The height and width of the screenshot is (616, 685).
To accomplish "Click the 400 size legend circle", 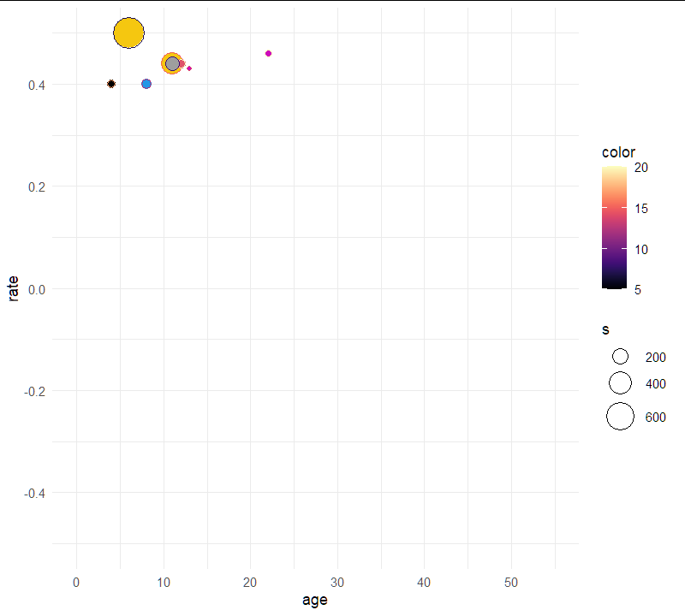I will point(620,383).
